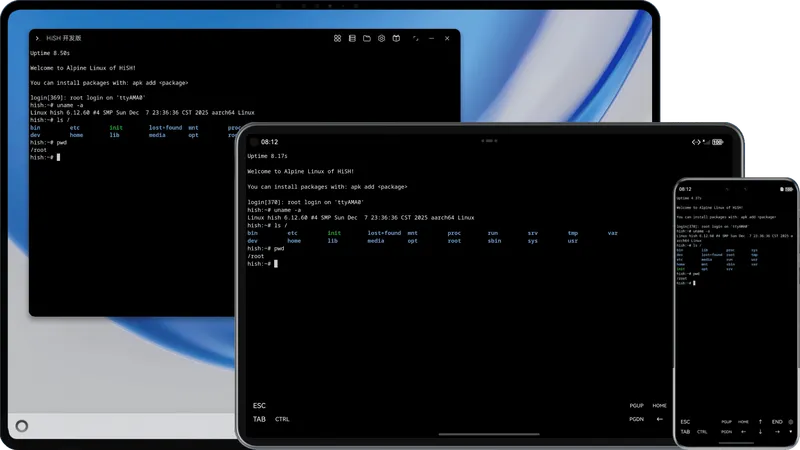Click green 'init' entry on the tablet
This screenshot has height=450, width=800.
pos(334,233)
